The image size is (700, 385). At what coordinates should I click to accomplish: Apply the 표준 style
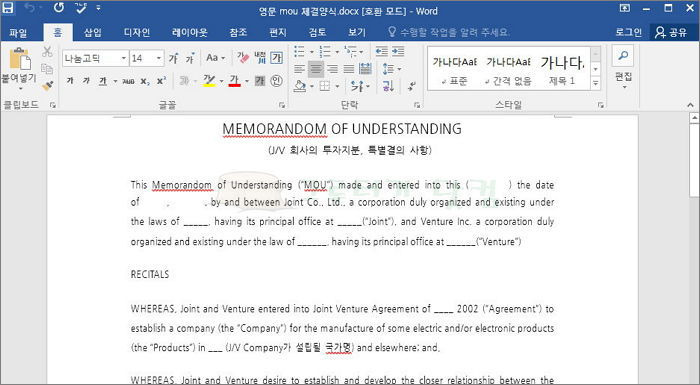(x=454, y=69)
